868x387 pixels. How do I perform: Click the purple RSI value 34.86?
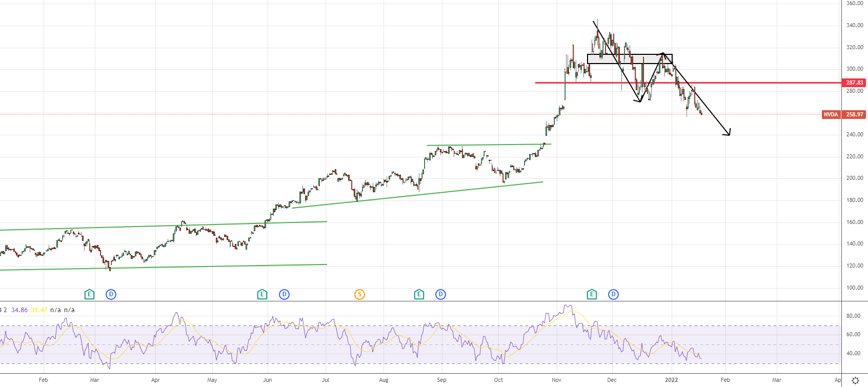[x=19, y=310]
